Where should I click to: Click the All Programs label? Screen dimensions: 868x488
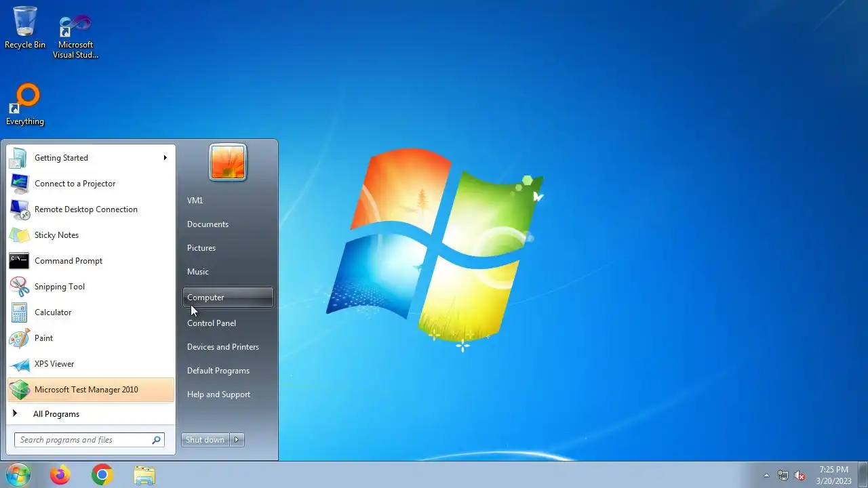(56, 414)
